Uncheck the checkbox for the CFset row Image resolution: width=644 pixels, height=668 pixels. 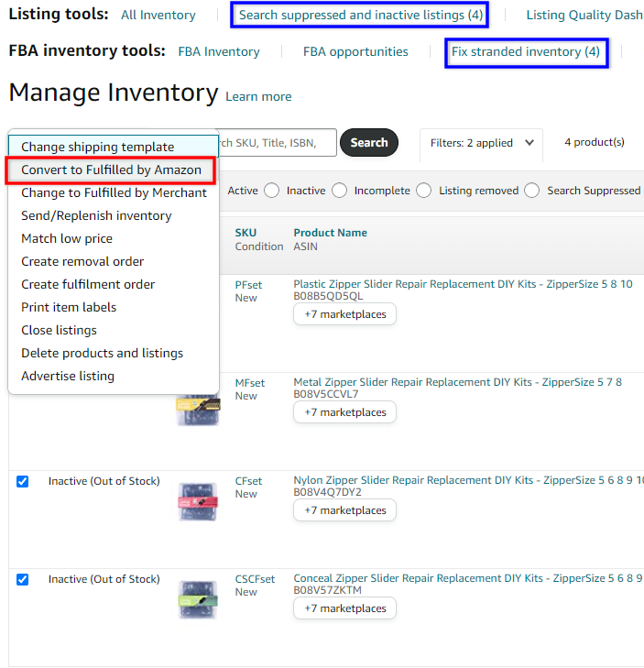(23, 481)
